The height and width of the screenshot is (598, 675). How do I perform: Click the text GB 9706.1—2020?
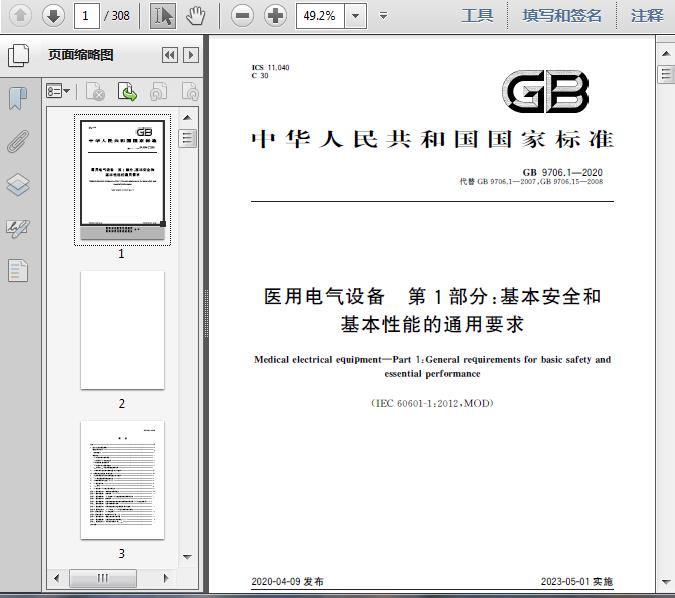point(563,172)
